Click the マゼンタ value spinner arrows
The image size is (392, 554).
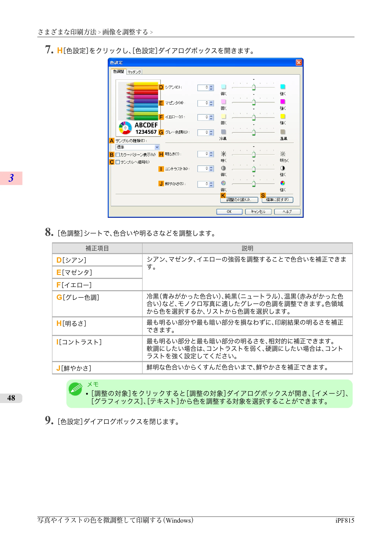(211, 103)
